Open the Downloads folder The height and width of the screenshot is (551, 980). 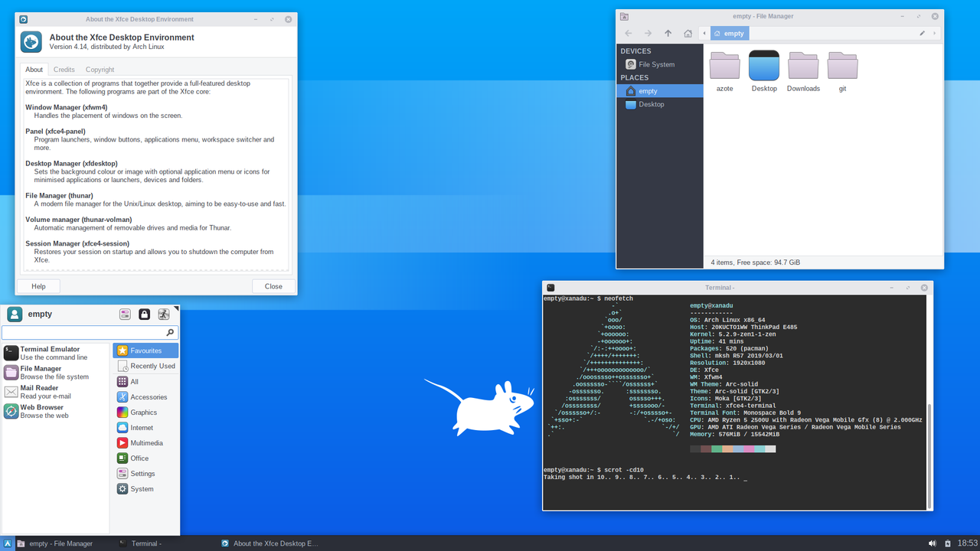click(x=803, y=72)
